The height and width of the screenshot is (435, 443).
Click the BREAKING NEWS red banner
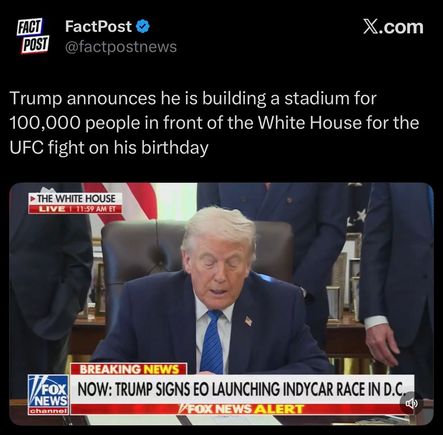(129, 369)
